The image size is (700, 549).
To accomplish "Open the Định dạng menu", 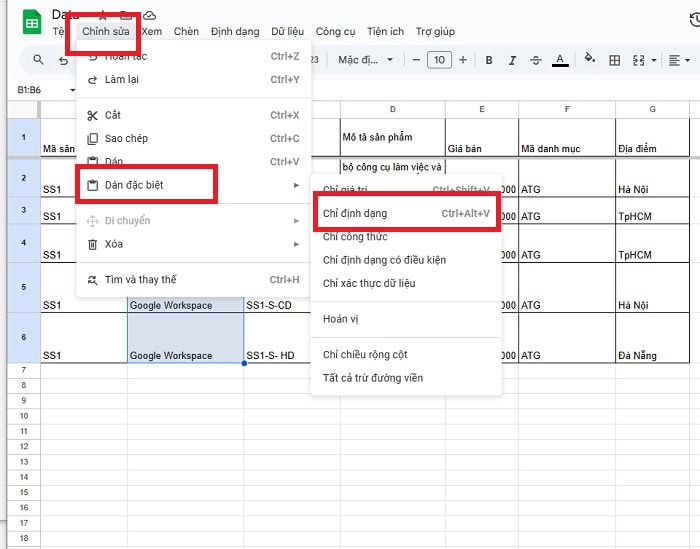I will (235, 32).
